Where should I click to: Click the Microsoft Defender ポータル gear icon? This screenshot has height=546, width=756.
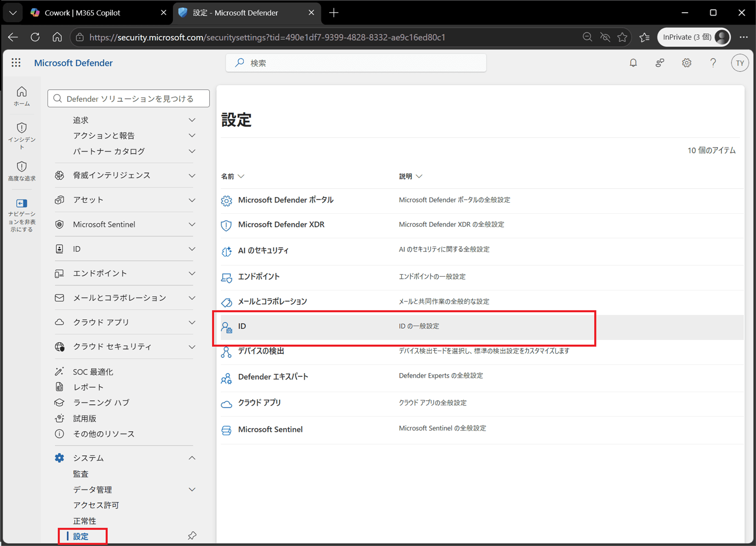(x=226, y=201)
